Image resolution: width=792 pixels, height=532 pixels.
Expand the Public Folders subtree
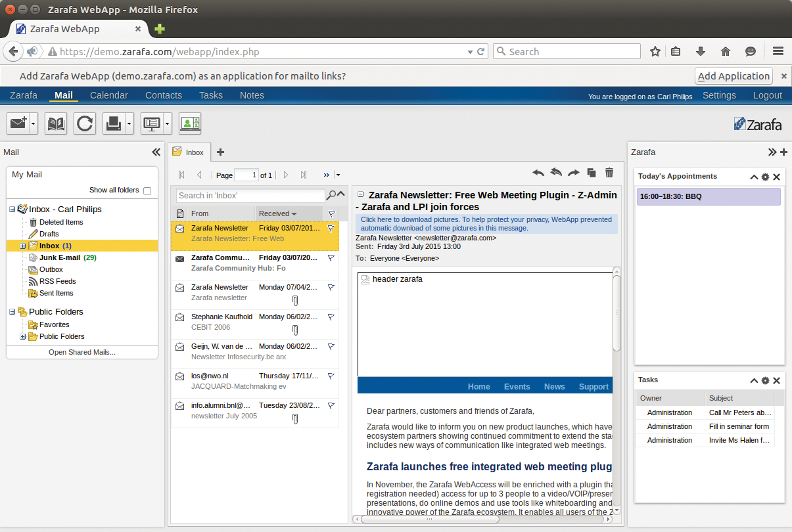22,336
